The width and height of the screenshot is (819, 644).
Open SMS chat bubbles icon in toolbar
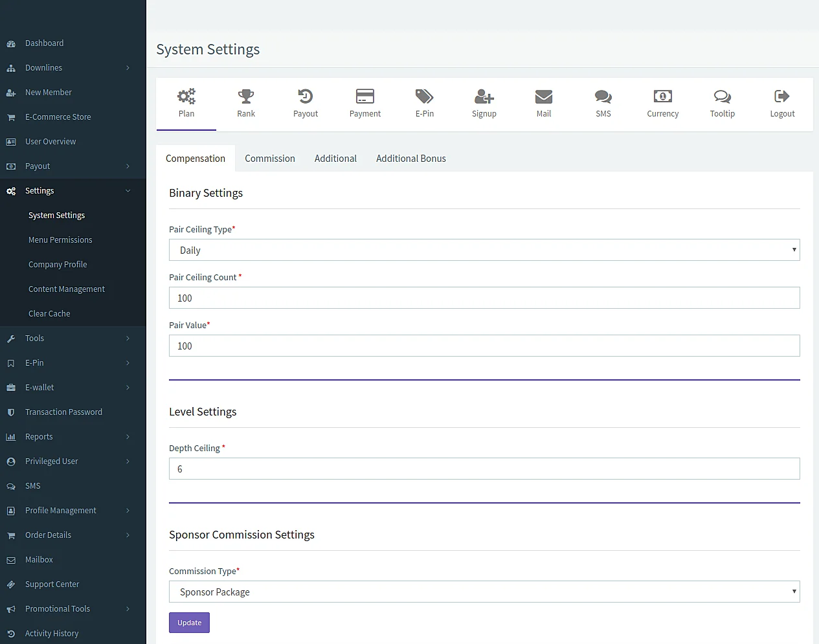[x=603, y=96]
